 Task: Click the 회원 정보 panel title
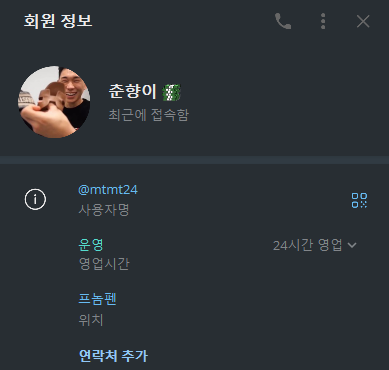58,21
